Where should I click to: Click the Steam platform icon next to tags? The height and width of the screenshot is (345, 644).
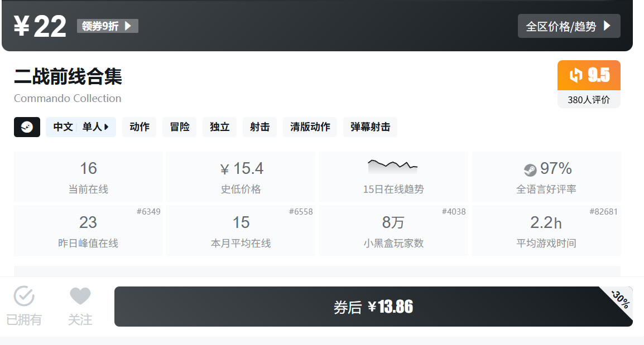pyautogui.click(x=27, y=127)
